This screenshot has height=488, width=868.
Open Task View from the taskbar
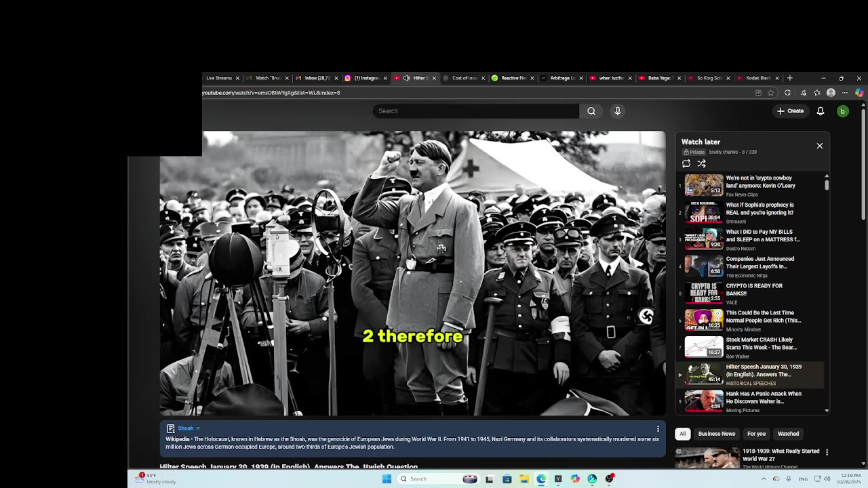490,479
